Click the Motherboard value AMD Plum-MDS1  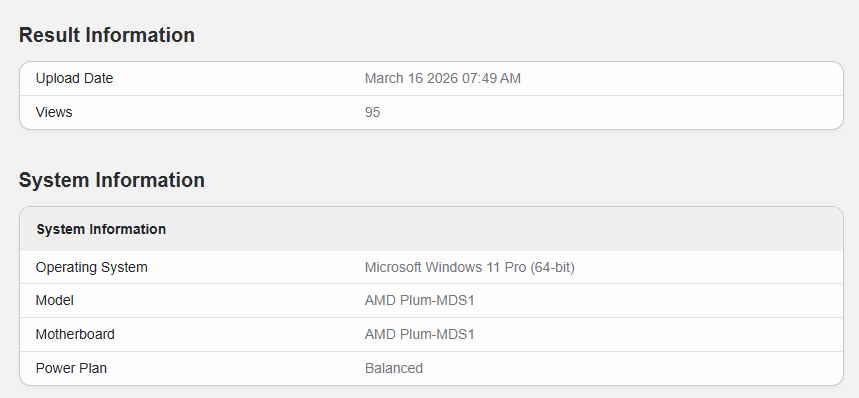(x=420, y=334)
